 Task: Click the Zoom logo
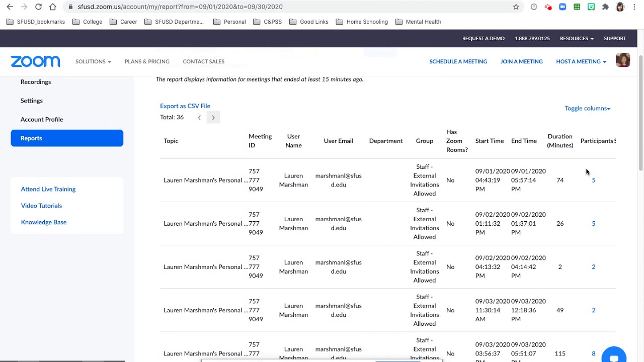coord(35,61)
